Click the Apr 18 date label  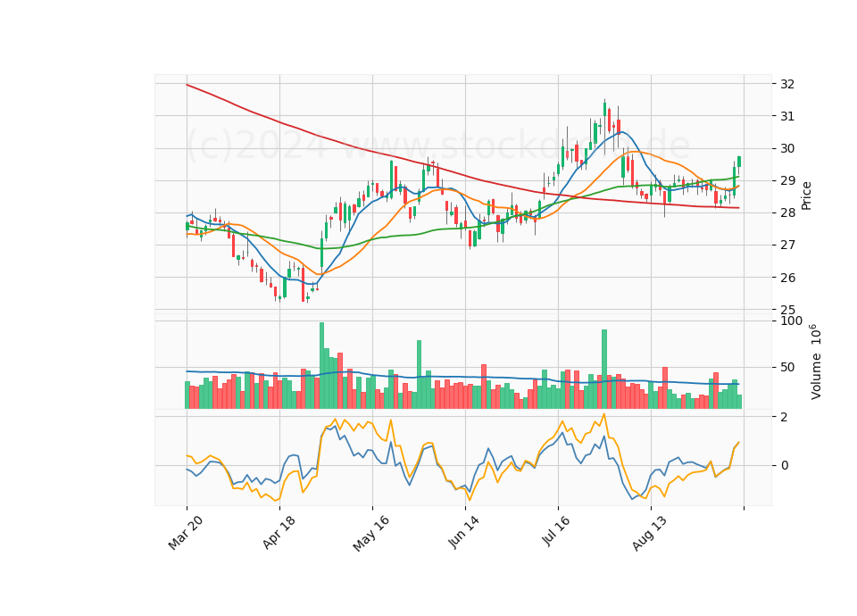coord(279,532)
